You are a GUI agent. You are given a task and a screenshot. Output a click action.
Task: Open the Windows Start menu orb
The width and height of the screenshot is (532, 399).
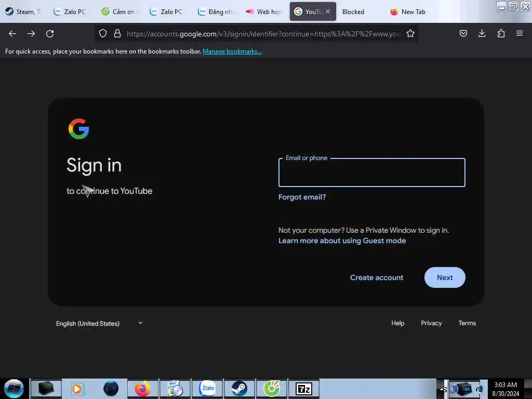coord(14,389)
